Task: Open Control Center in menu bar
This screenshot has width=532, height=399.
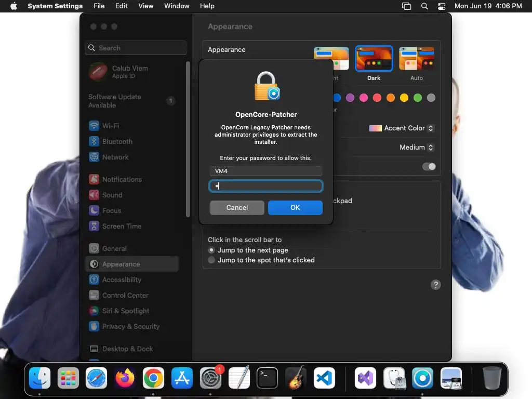Action: [442, 6]
